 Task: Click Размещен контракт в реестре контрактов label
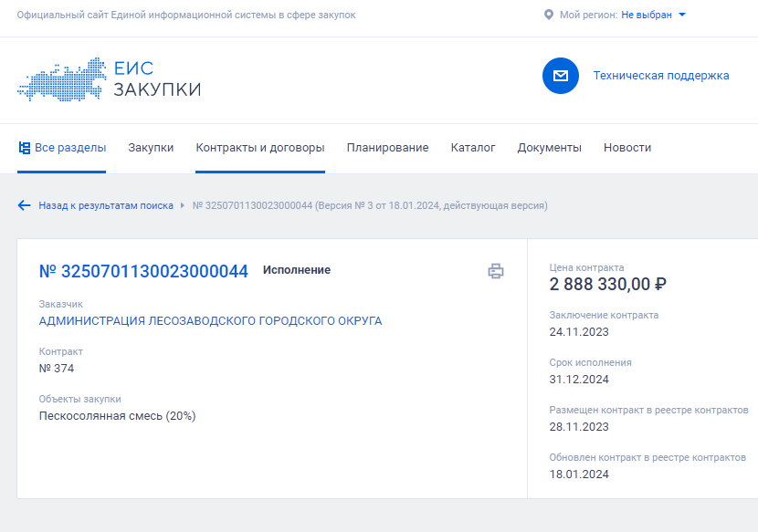pyautogui.click(x=648, y=410)
